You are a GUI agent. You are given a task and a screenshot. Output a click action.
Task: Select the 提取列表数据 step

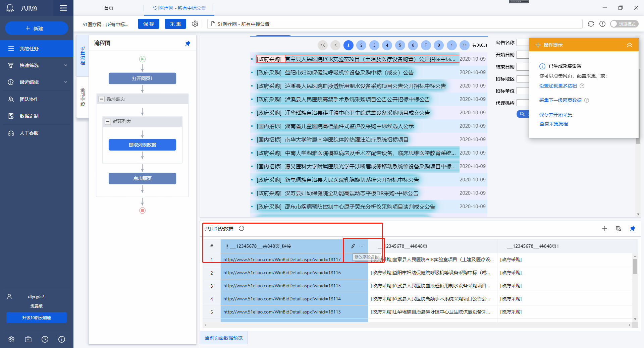point(142,145)
